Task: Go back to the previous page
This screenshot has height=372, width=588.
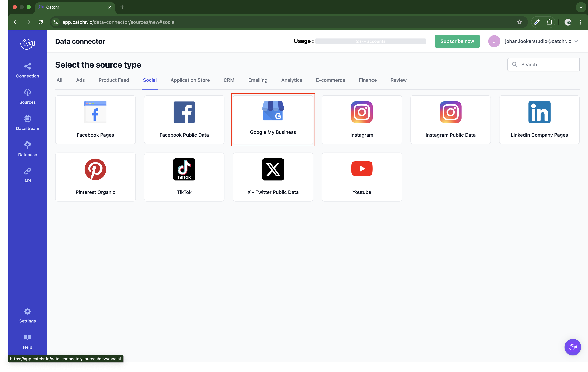Action: 16,22
